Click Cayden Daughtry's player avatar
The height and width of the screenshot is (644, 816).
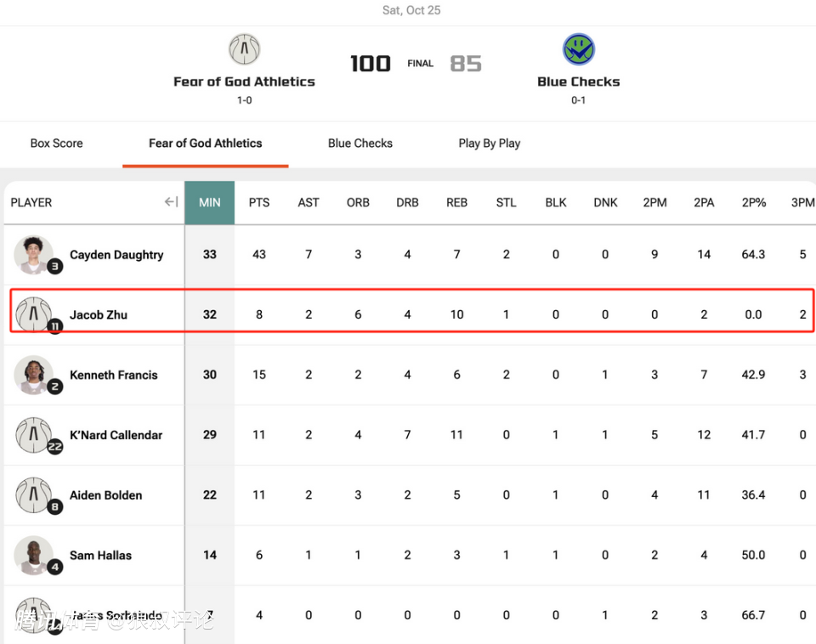click(x=34, y=255)
